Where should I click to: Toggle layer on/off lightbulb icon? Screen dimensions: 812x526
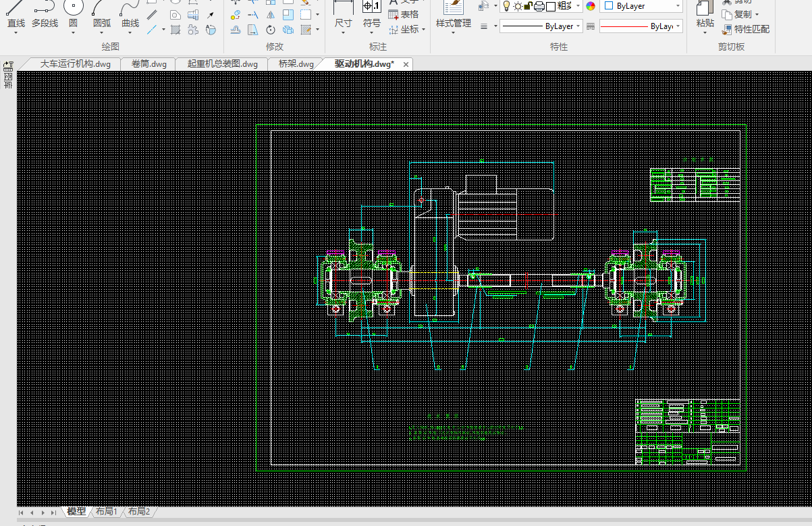[506, 6]
